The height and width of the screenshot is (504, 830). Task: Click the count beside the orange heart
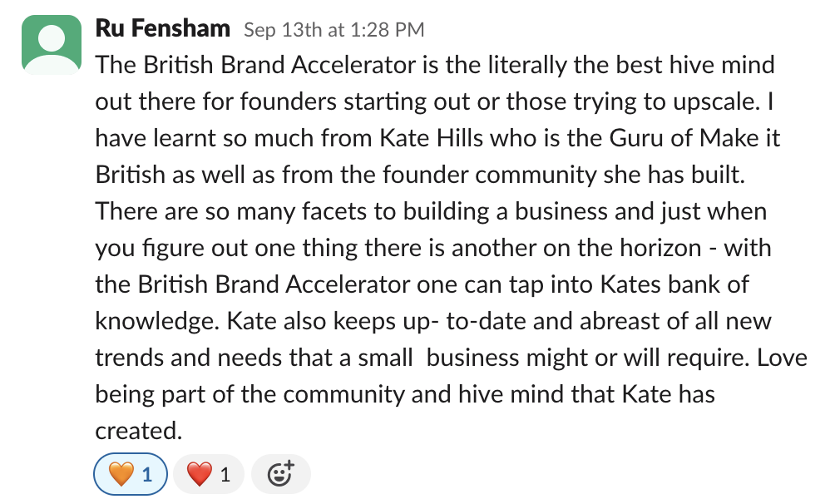(x=148, y=475)
